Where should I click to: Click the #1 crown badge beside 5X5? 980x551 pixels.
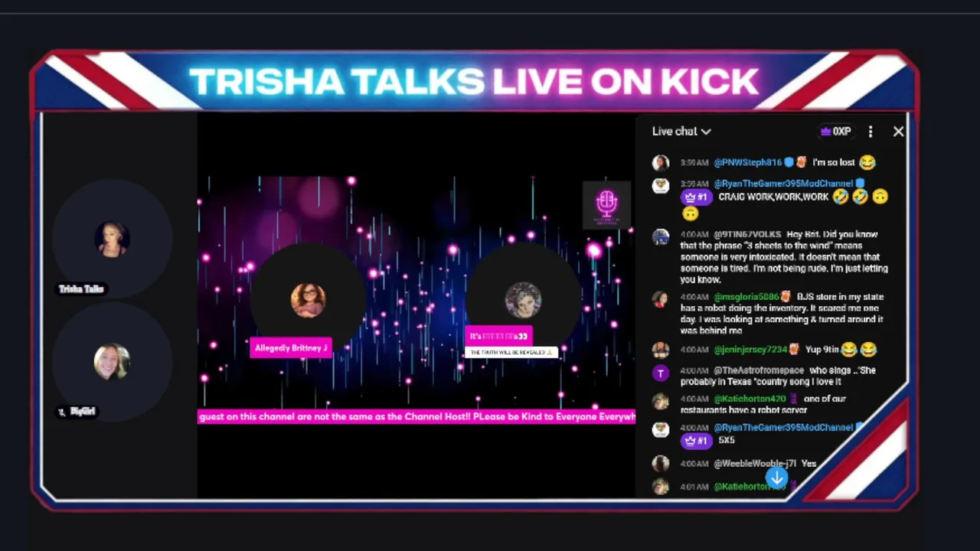click(x=696, y=441)
